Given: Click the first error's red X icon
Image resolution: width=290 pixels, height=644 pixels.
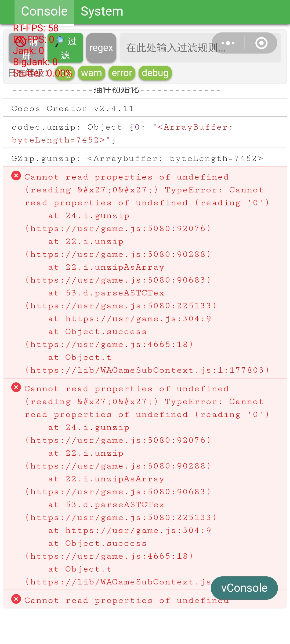Looking at the screenshot, I should [x=16, y=176].
